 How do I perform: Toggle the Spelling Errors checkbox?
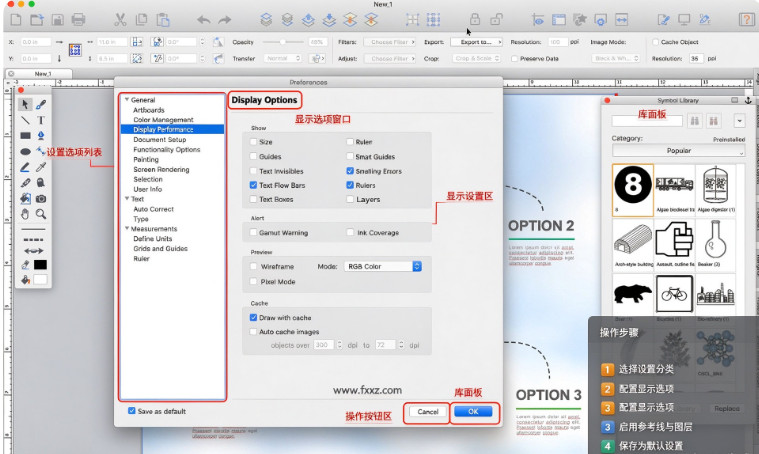click(350, 171)
